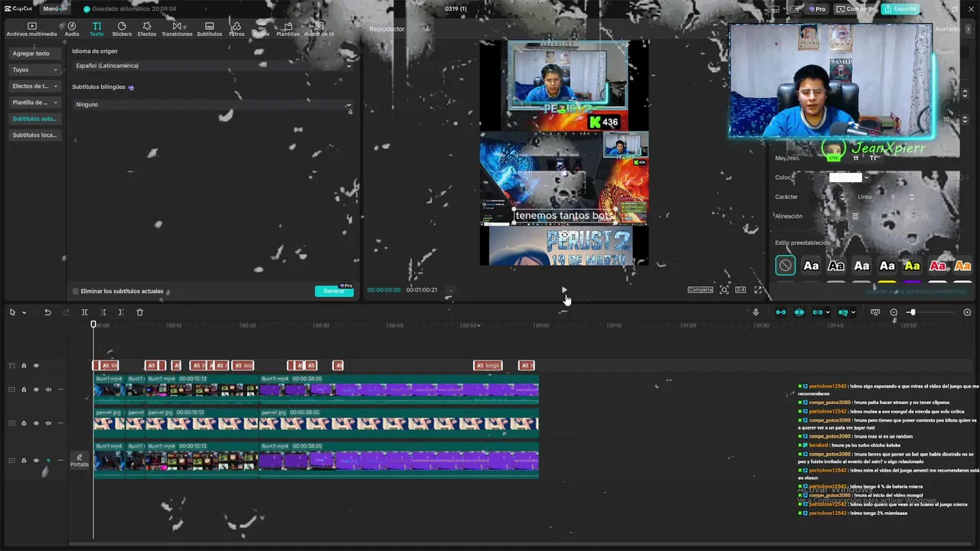Viewport: 980px width, 551px height.
Task: Undo the last action
Action: point(47,312)
